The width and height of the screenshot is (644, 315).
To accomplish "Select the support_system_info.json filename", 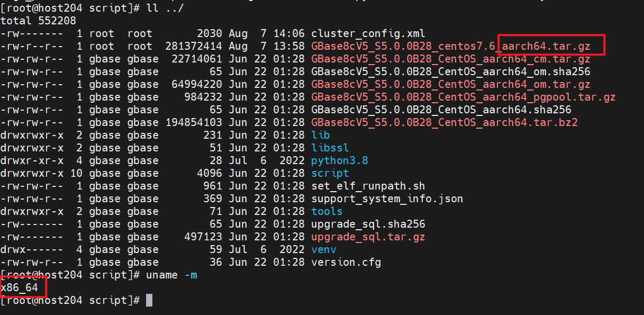I will tap(387, 199).
